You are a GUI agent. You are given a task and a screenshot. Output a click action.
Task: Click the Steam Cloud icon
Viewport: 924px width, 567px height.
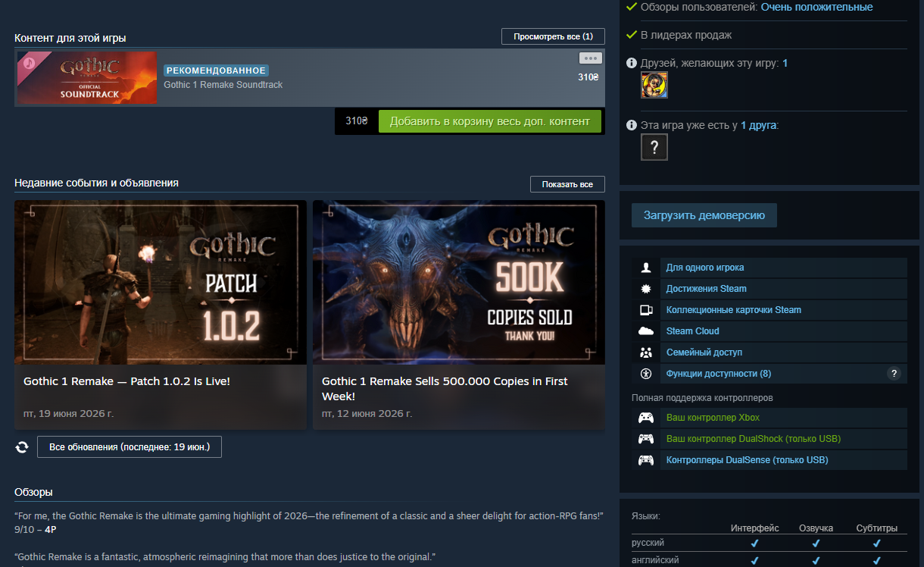(x=646, y=331)
